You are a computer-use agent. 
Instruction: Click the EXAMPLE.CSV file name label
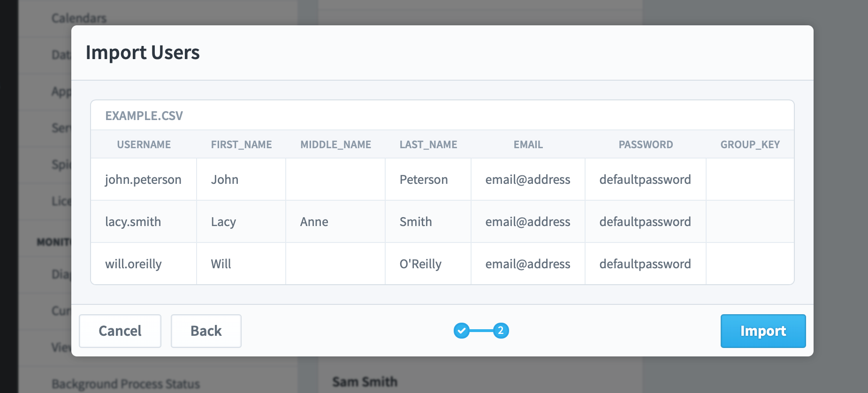(144, 116)
